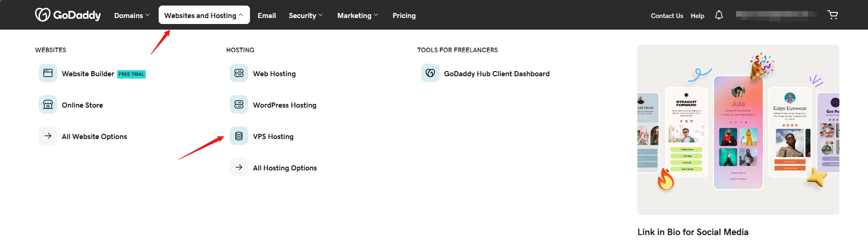Select Web Hosting
The height and width of the screenshot is (242, 868).
click(274, 73)
